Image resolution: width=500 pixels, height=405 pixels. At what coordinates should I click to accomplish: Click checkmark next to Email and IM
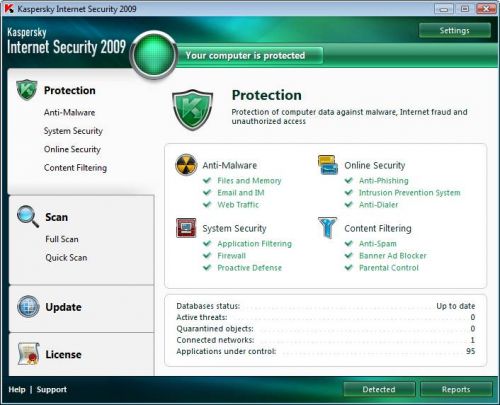[207, 192]
